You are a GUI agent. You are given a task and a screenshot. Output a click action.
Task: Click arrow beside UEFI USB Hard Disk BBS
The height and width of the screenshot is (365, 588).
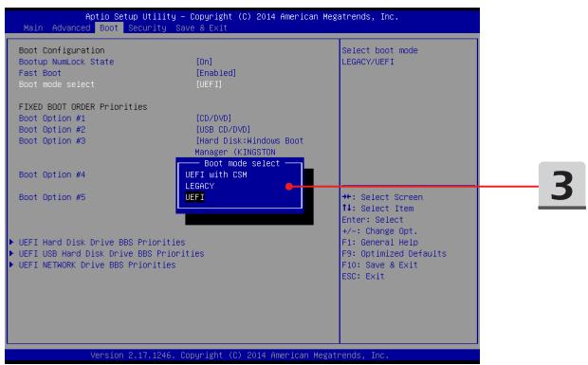(11, 253)
